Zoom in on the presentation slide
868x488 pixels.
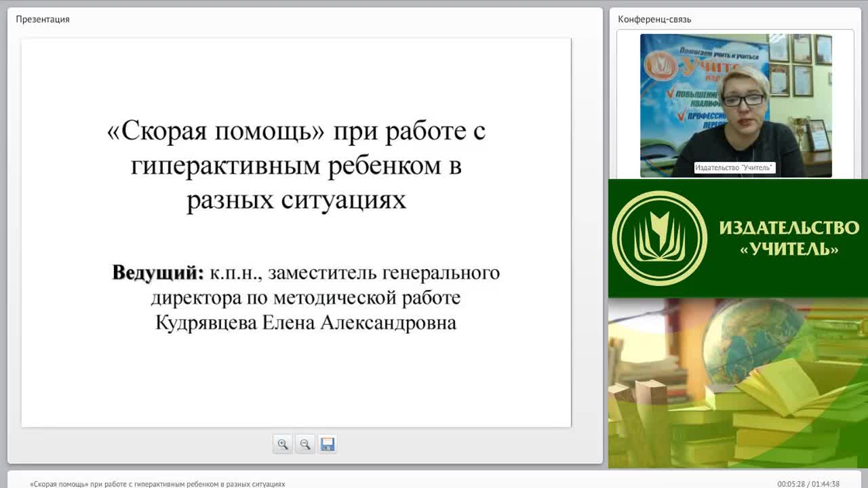click(283, 444)
